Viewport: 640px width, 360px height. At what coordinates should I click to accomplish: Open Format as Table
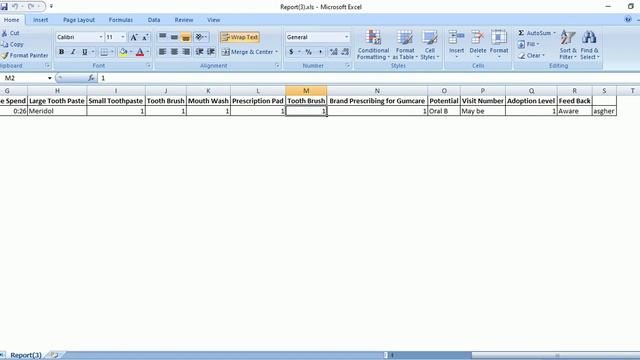pos(405,45)
